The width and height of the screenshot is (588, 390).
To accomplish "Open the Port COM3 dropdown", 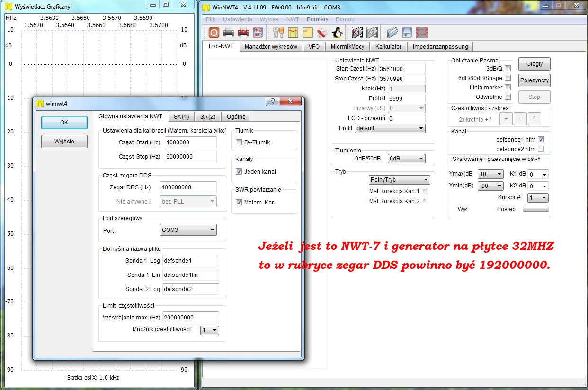I will (x=188, y=230).
